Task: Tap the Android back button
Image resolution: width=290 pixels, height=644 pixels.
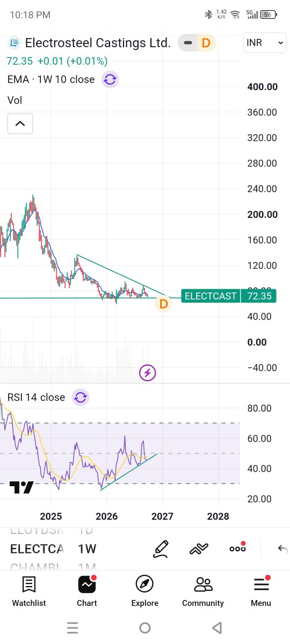Action: 217,627
